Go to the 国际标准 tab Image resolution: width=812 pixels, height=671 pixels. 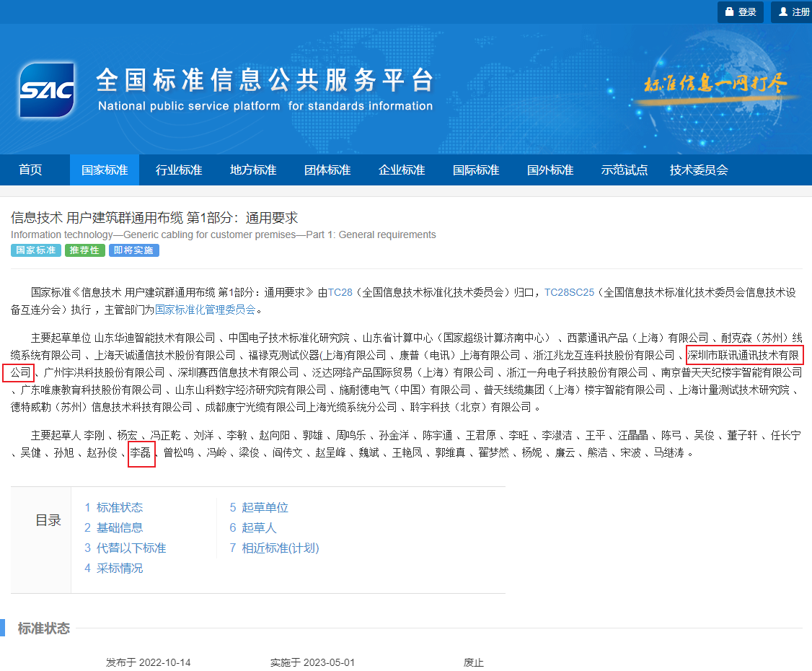point(476,170)
